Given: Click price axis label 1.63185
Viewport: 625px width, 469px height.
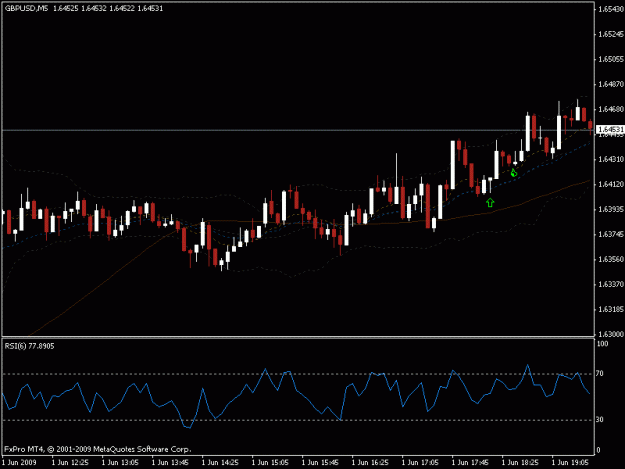Looking at the screenshot, I should 611,310.
